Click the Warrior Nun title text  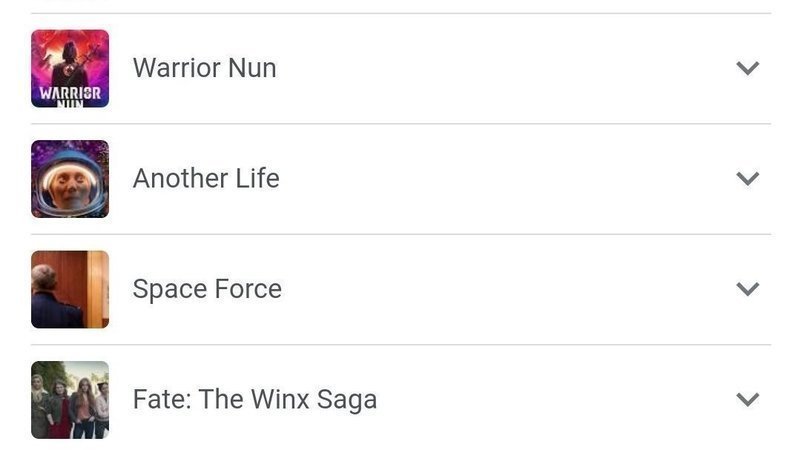tap(204, 68)
